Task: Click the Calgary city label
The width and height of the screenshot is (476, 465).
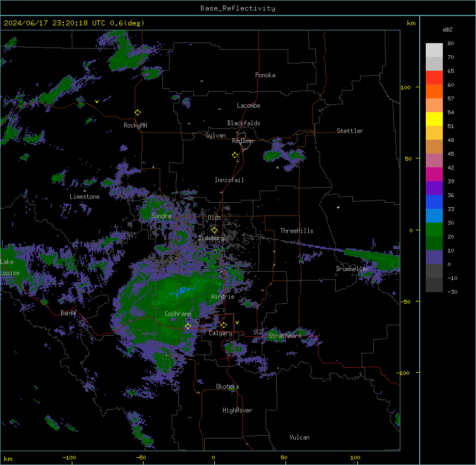Action: tap(220, 333)
